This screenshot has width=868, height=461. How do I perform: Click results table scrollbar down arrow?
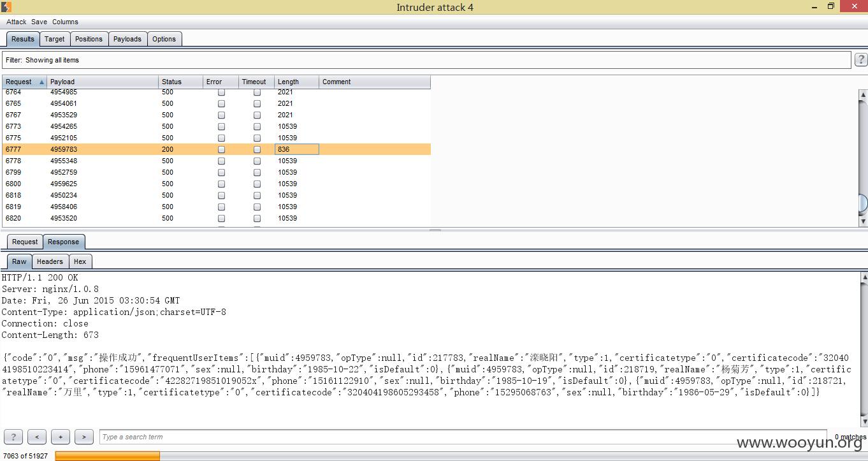[863, 221]
